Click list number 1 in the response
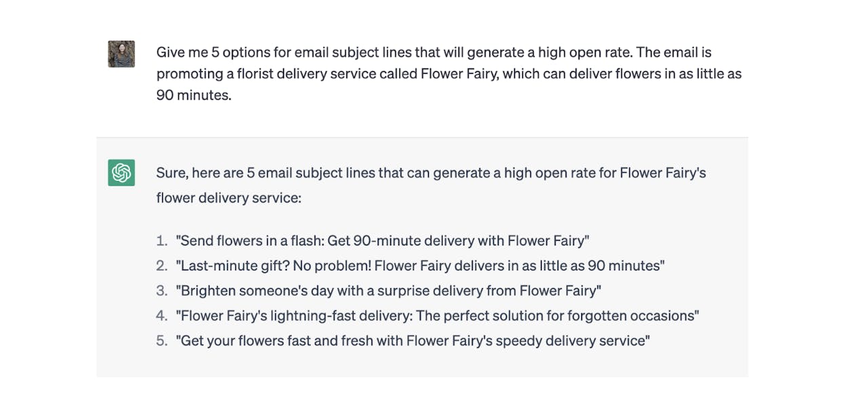 pos(161,241)
